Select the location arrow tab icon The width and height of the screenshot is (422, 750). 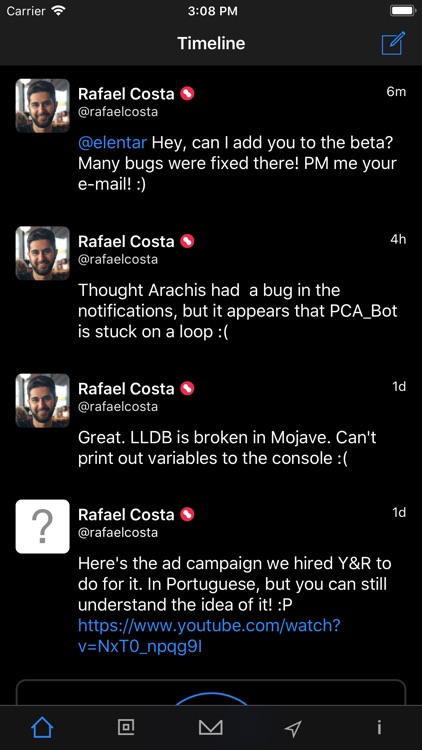pyautogui.click(x=293, y=728)
